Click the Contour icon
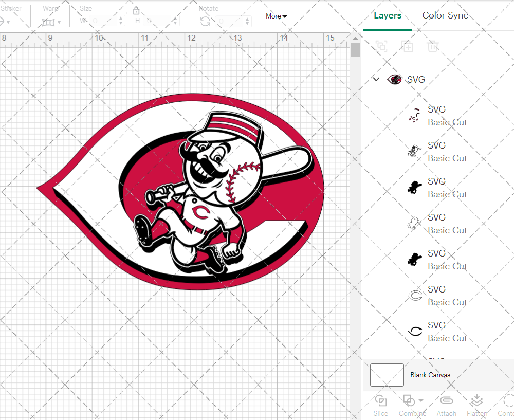This screenshot has width=514, height=420. point(509,400)
